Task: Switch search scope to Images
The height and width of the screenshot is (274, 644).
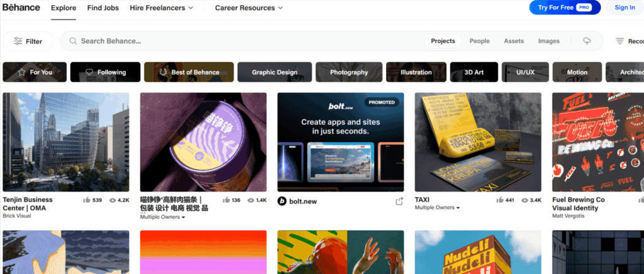Action: (x=548, y=41)
